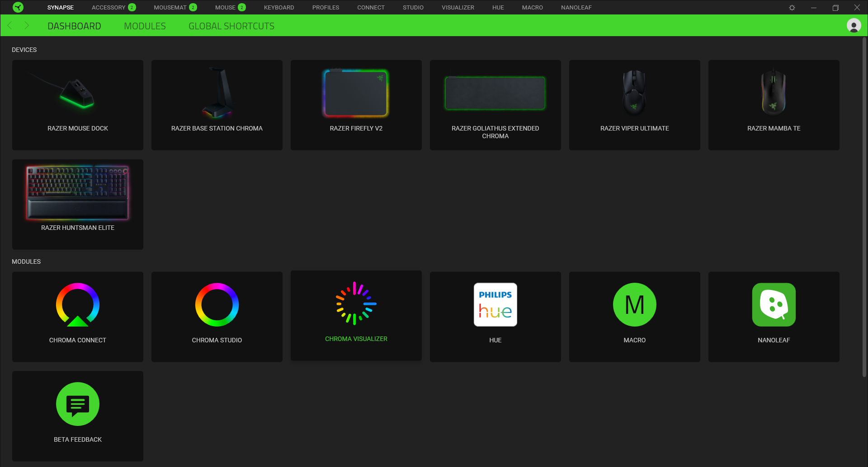Screen dimensions: 868x467
Task: Open the Keyboard top tab
Action: click(279, 8)
